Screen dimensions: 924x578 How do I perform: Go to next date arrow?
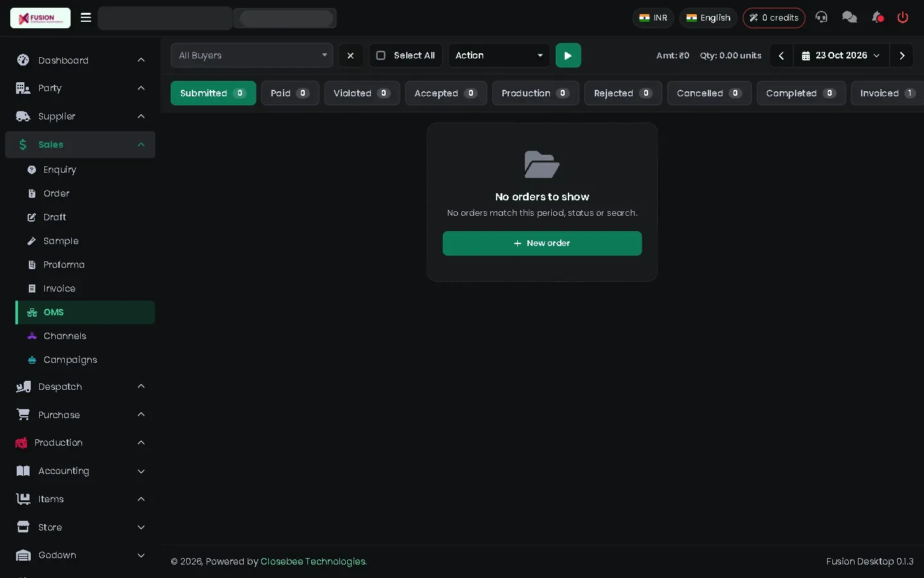[902, 55]
